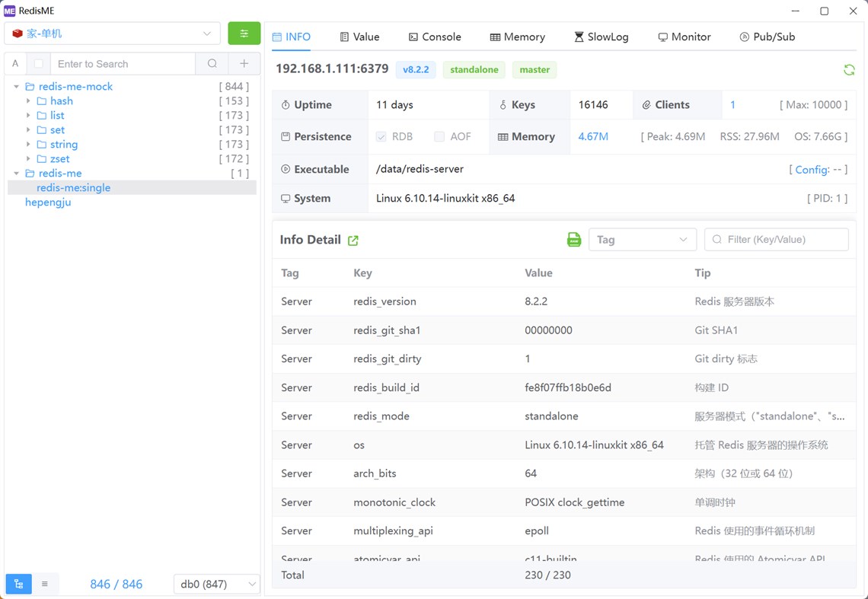Click the redis_build_id value fe8f07ffb18b0e6d
Screen dimensions: 868x599
tap(568, 387)
